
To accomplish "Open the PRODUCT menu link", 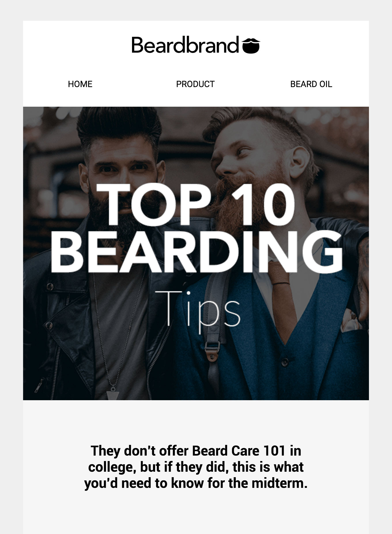I will point(195,84).
